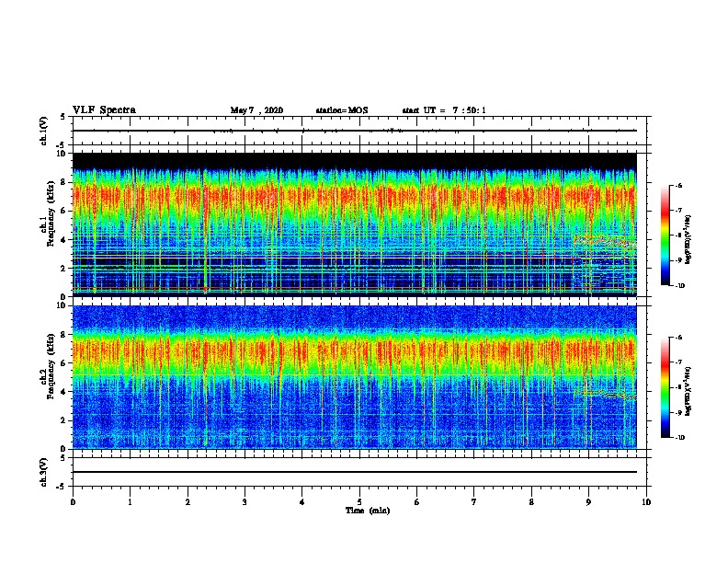Click the "8" kHz tick of ch.1 spectrogram
The width and height of the screenshot is (728, 563).
click(64, 182)
